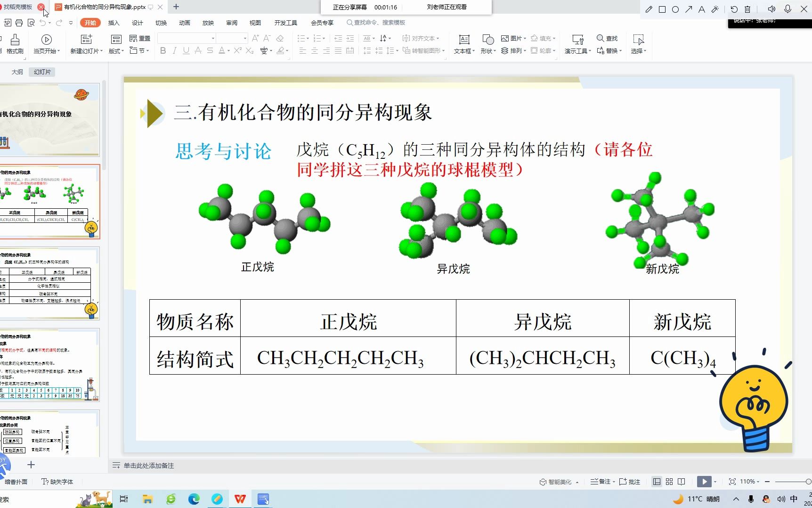Select the pencil annotation tool

click(x=649, y=9)
